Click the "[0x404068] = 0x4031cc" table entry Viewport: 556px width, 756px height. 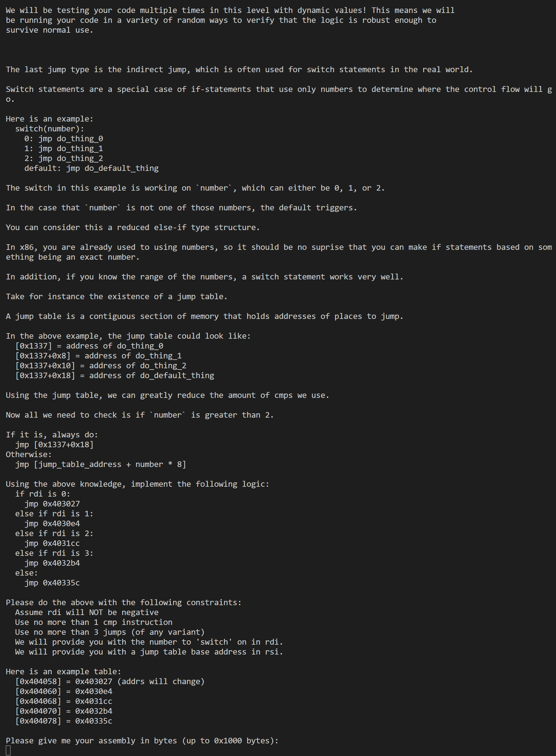64,701
